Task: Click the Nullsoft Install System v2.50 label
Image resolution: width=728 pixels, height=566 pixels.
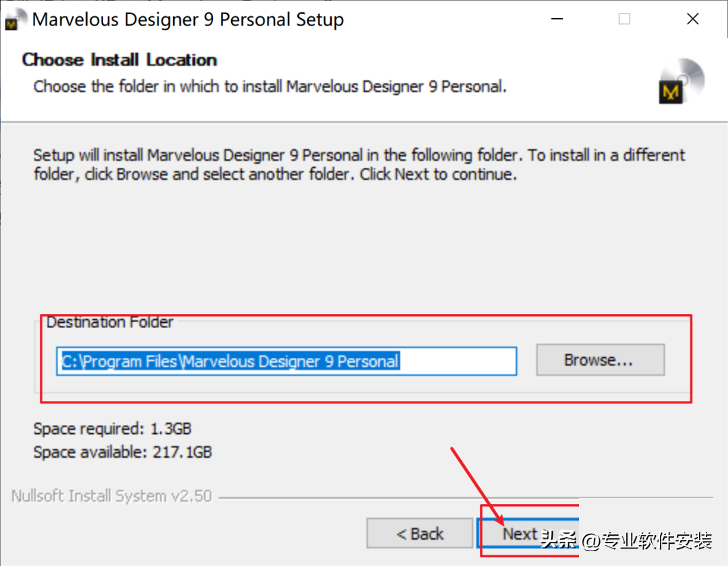Action: 112,497
